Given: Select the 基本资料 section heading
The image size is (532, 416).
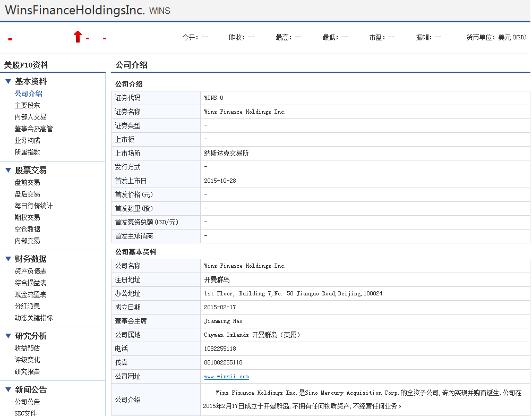Looking at the screenshot, I should (x=31, y=81).
